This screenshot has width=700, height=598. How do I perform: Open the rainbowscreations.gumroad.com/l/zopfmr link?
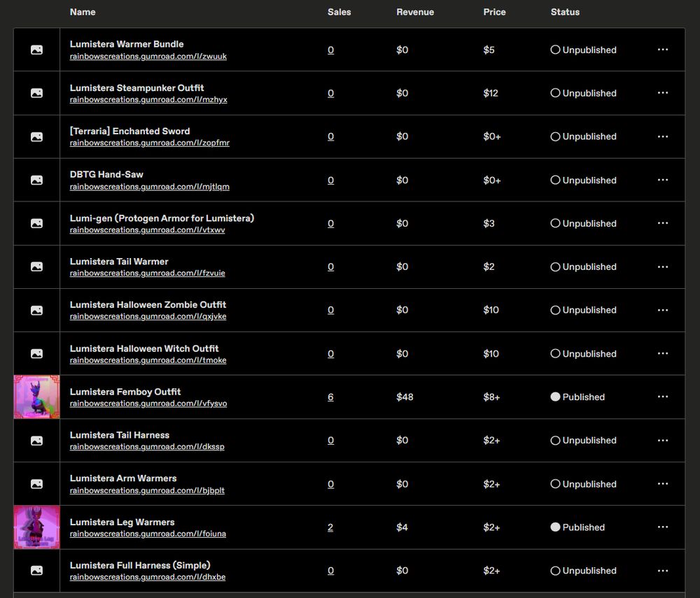150,143
